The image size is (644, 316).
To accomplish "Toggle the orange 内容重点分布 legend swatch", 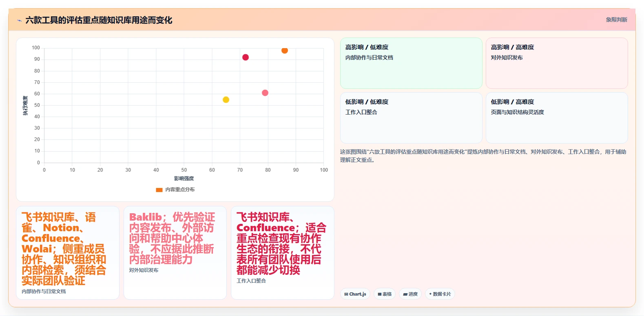I will [x=159, y=190].
